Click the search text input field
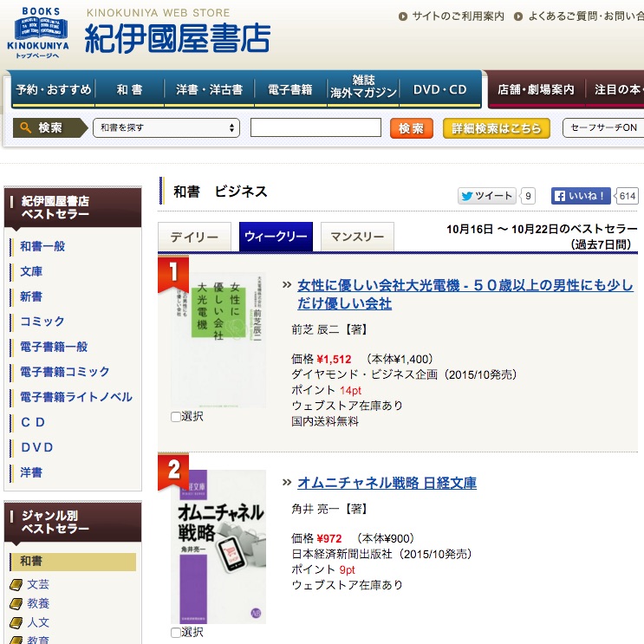This screenshot has height=644, width=644. [315, 127]
